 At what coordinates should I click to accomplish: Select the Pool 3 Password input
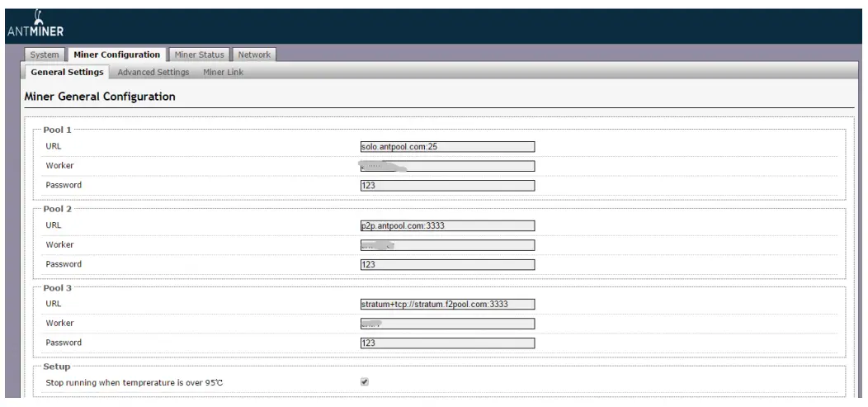[x=447, y=343]
